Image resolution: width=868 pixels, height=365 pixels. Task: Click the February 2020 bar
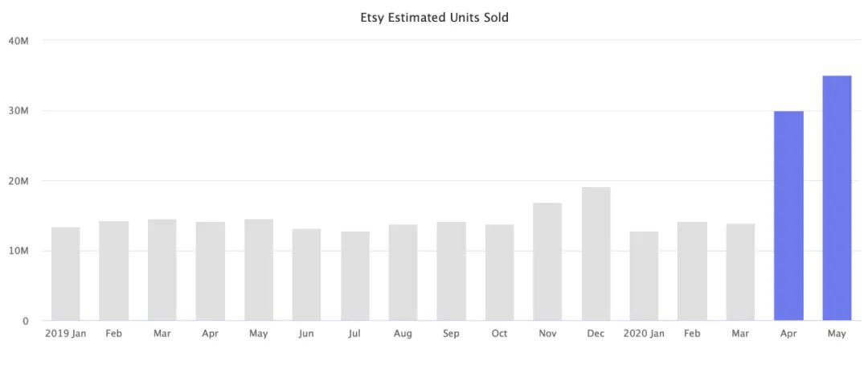692,271
